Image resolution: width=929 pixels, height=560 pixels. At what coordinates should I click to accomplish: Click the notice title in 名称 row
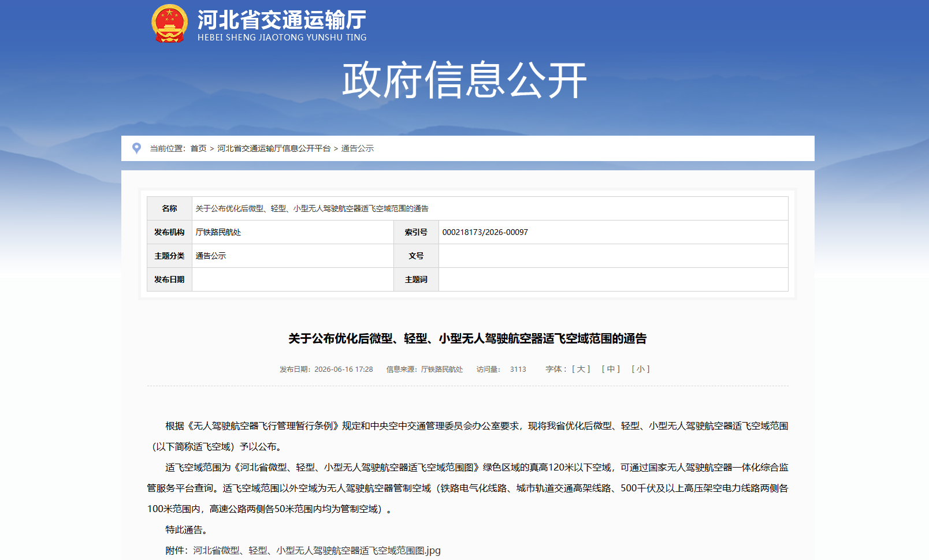point(312,208)
